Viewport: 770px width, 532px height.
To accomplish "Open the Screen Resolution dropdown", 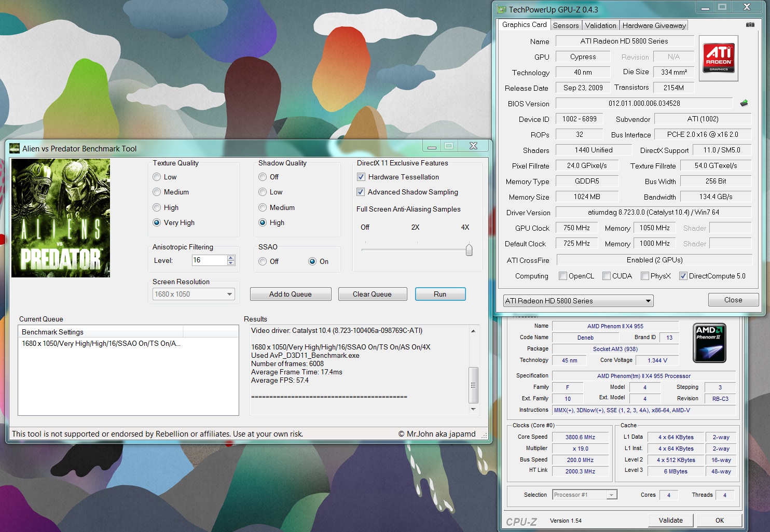I will [194, 294].
